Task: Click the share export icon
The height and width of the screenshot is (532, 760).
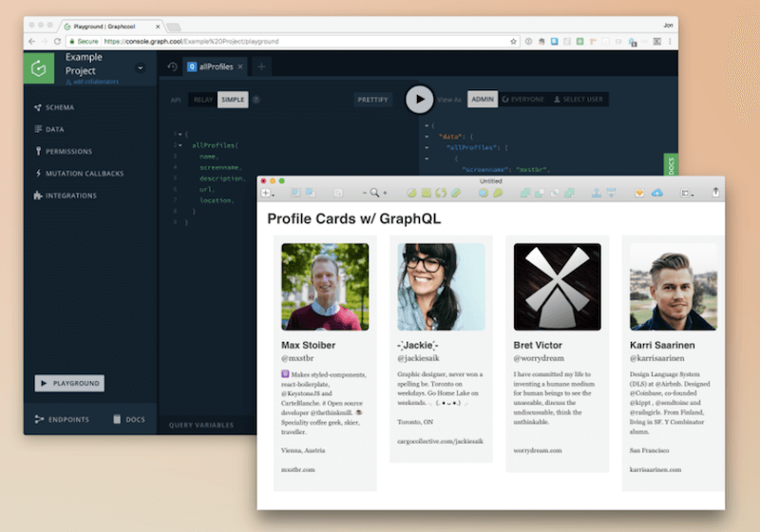Action: pyautogui.click(x=715, y=192)
